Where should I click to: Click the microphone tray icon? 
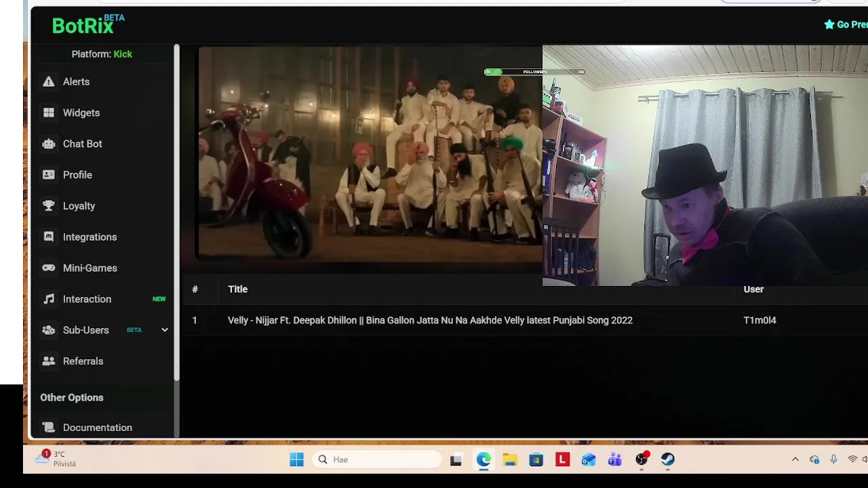(x=833, y=460)
